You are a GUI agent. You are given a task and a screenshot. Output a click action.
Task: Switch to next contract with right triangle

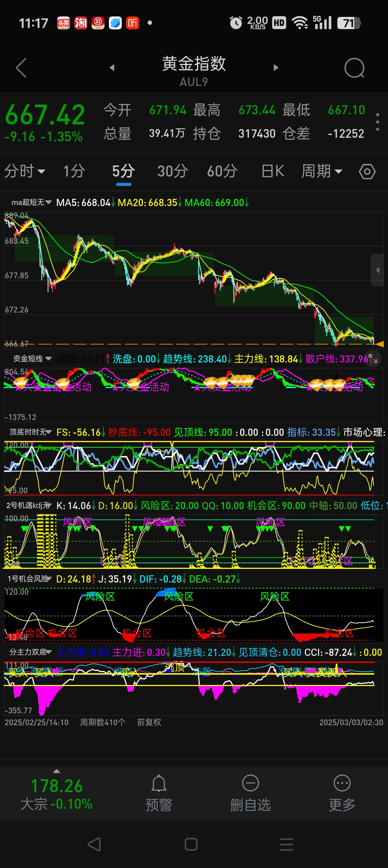click(x=276, y=68)
